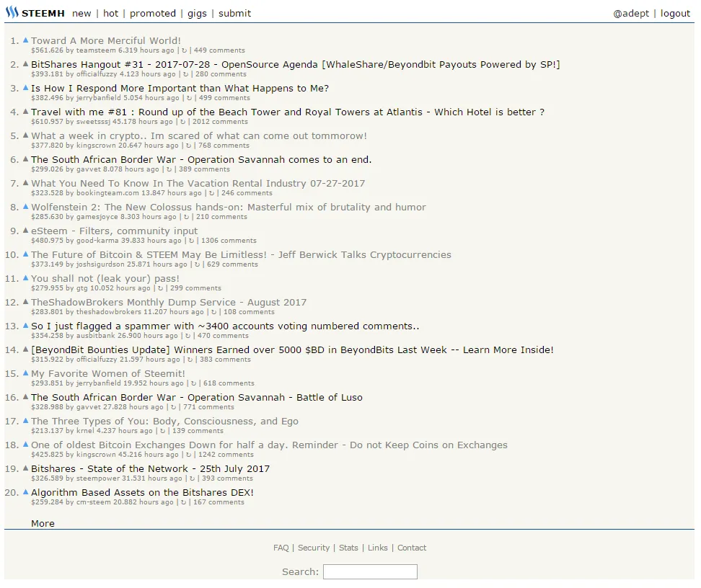This screenshot has height=588, width=701.
Task: Open author good-karma's profile
Action: click(97, 241)
